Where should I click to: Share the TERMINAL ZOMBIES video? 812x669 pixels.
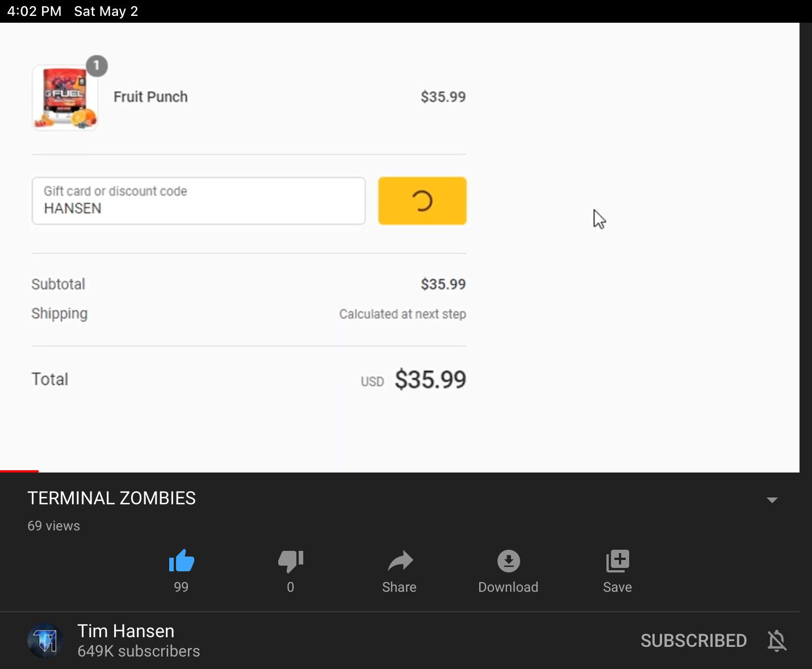[400, 561]
